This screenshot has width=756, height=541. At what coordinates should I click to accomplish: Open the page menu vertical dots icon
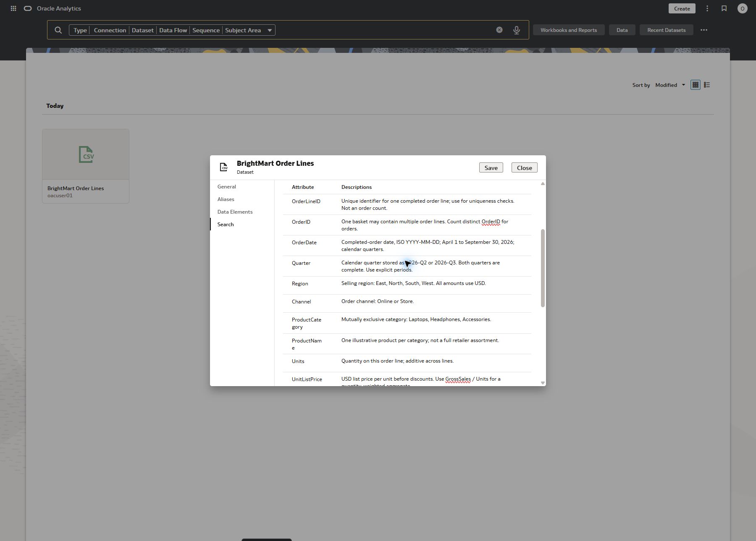[x=707, y=8]
